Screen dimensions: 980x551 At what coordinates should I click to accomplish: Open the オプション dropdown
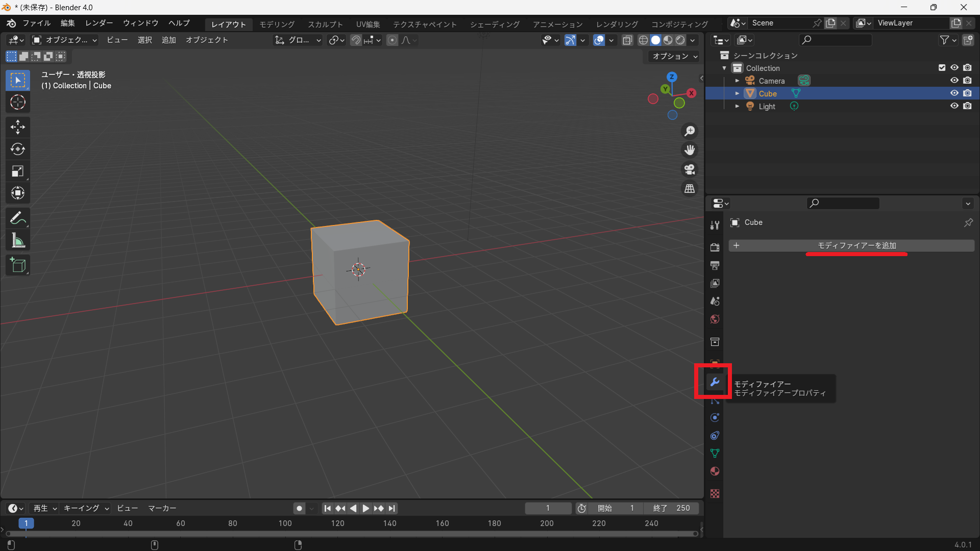point(675,57)
